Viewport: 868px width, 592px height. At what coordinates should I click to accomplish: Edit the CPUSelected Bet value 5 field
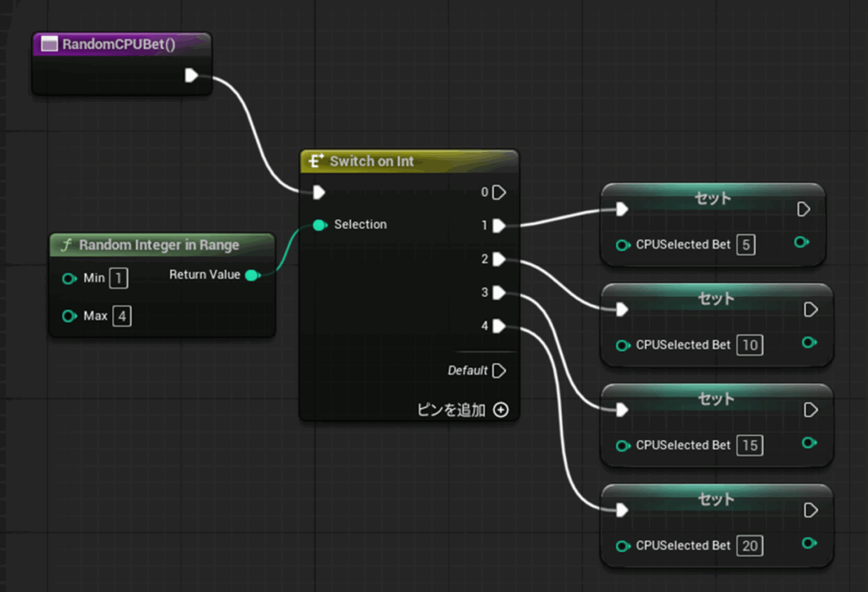tap(745, 244)
